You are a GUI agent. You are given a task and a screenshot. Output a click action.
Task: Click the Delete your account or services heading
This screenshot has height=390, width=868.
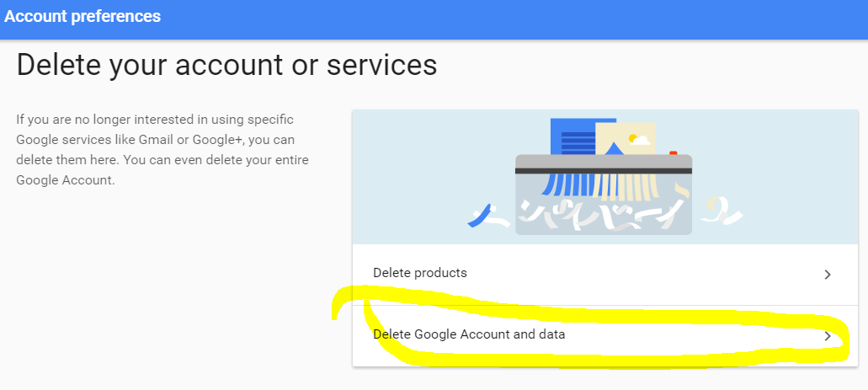[227, 64]
